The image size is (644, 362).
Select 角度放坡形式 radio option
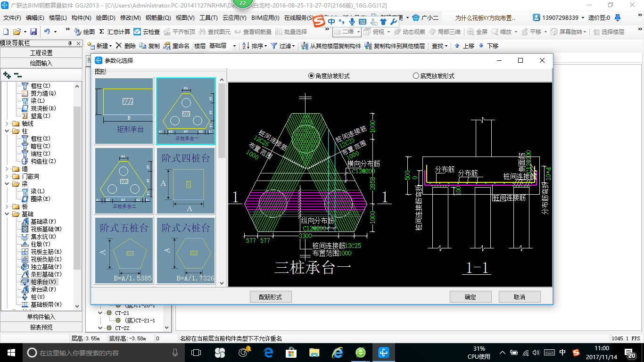coord(311,75)
